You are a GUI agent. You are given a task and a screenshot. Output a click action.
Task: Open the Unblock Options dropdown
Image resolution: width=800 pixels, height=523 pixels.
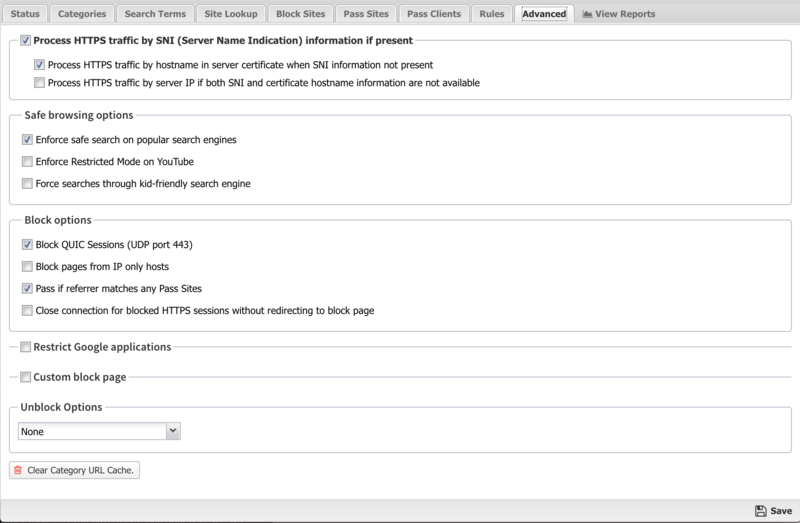click(99, 431)
